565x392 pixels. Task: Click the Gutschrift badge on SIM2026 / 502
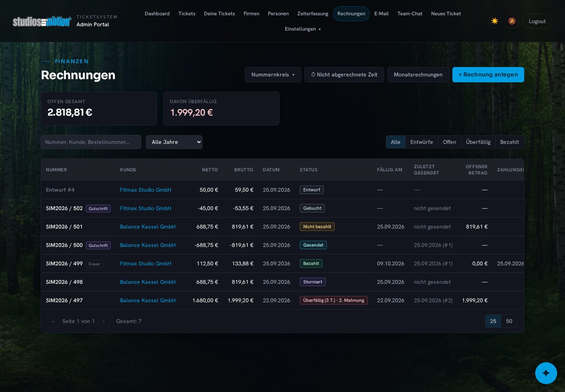(98, 209)
